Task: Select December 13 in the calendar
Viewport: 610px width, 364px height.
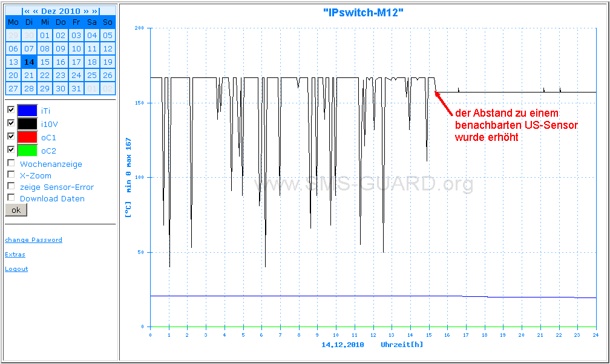Action: click(13, 62)
